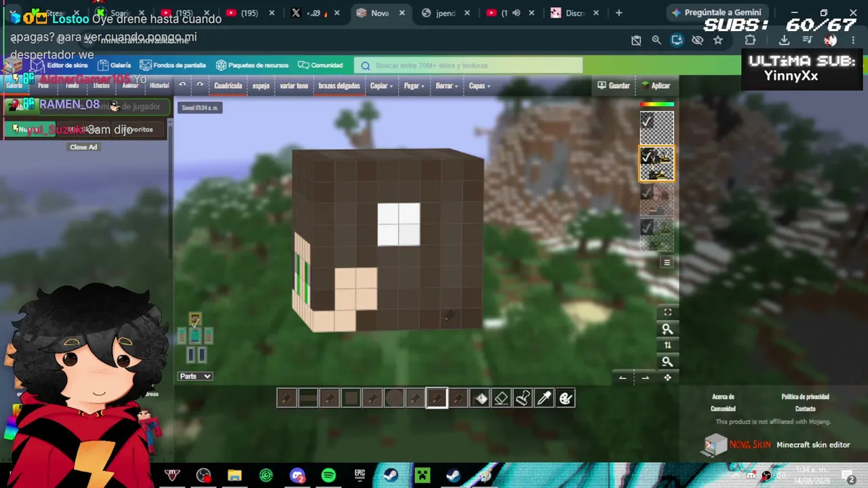The height and width of the screenshot is (488, 868).
Task: Switch to the Historial tab
Action: click(x=159, y=85)
